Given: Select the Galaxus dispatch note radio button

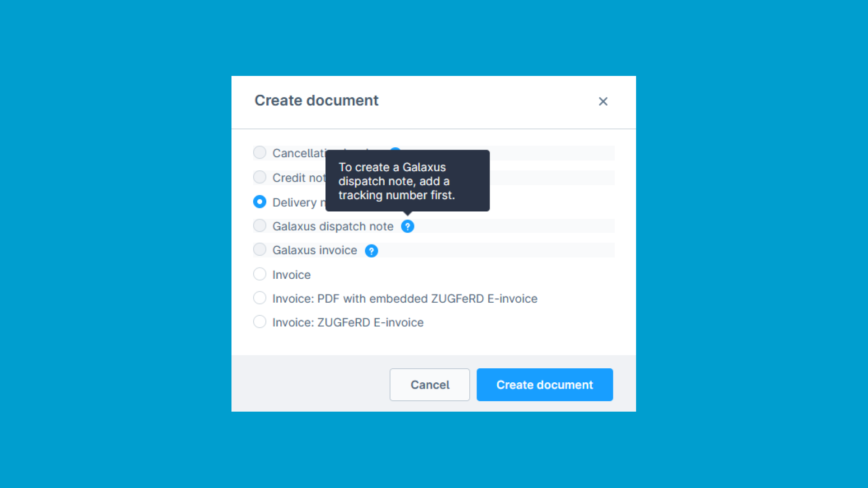Looking at the screenshot, I should point(259,225).
